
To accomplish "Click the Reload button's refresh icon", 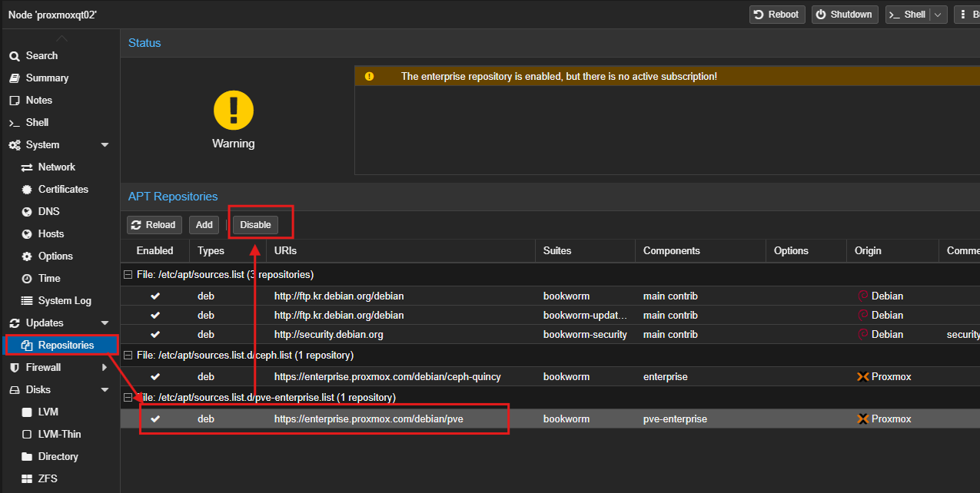I will pos(137,225).
